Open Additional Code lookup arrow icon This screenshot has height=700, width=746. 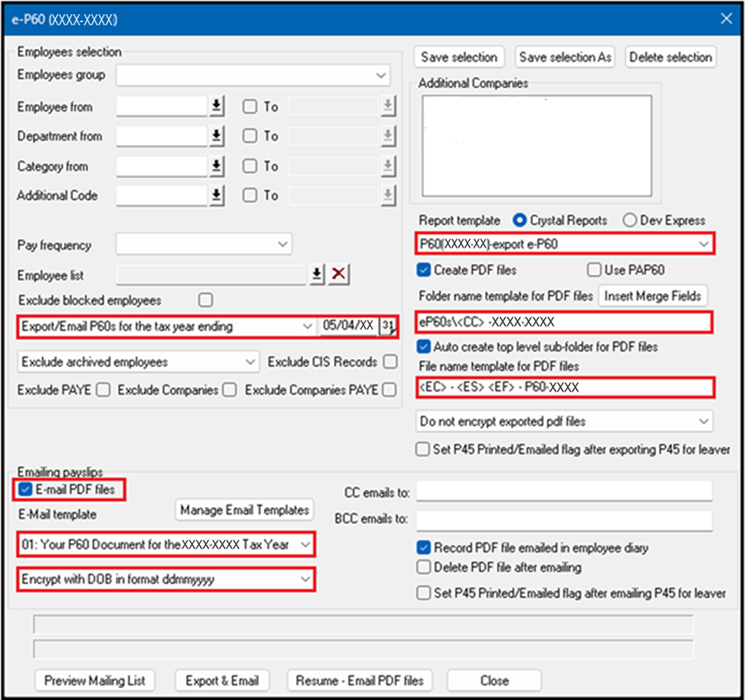217,195
